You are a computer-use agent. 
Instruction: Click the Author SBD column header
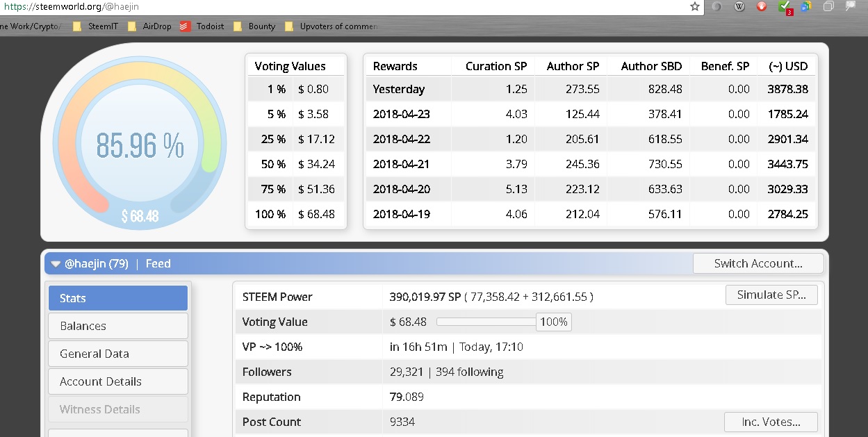point(651,66)
